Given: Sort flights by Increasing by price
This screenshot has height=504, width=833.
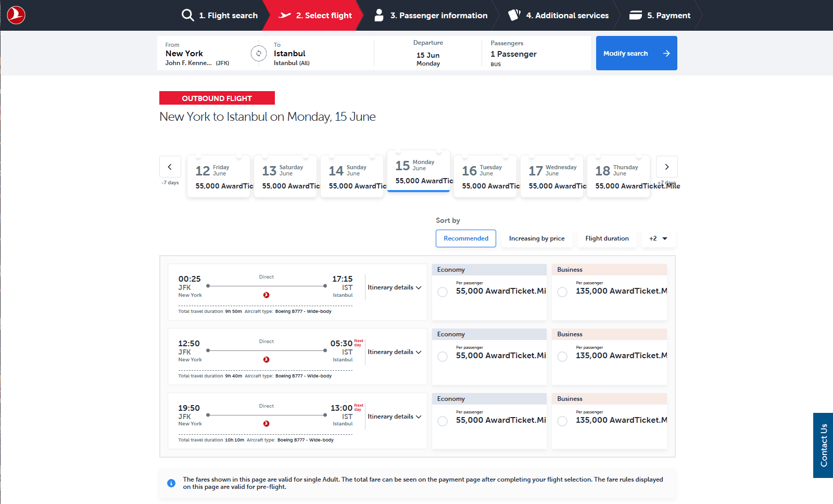Looking at the screenshot, I should 536,238.
